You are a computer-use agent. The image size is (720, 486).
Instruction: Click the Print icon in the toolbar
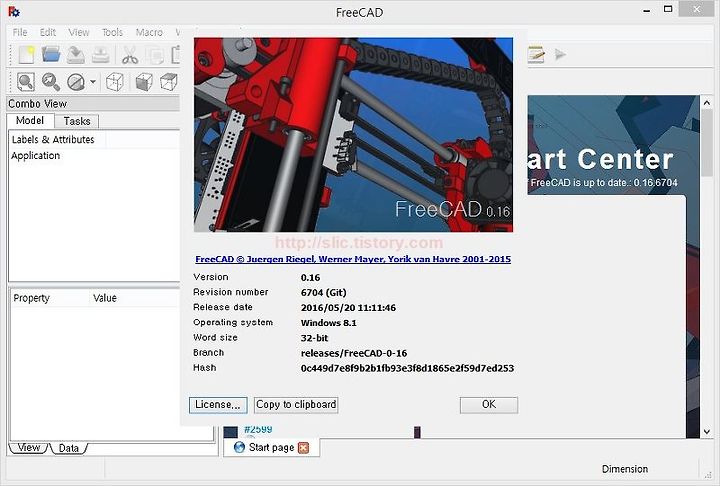tap(101, 55)
